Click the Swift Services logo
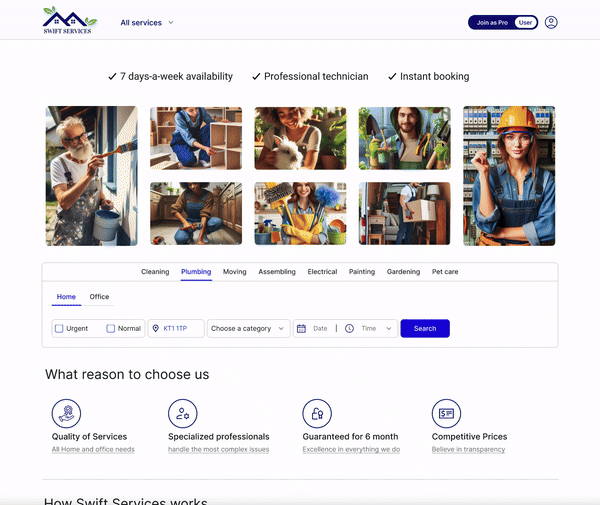 pyautogui.click(x=70, y=21)
